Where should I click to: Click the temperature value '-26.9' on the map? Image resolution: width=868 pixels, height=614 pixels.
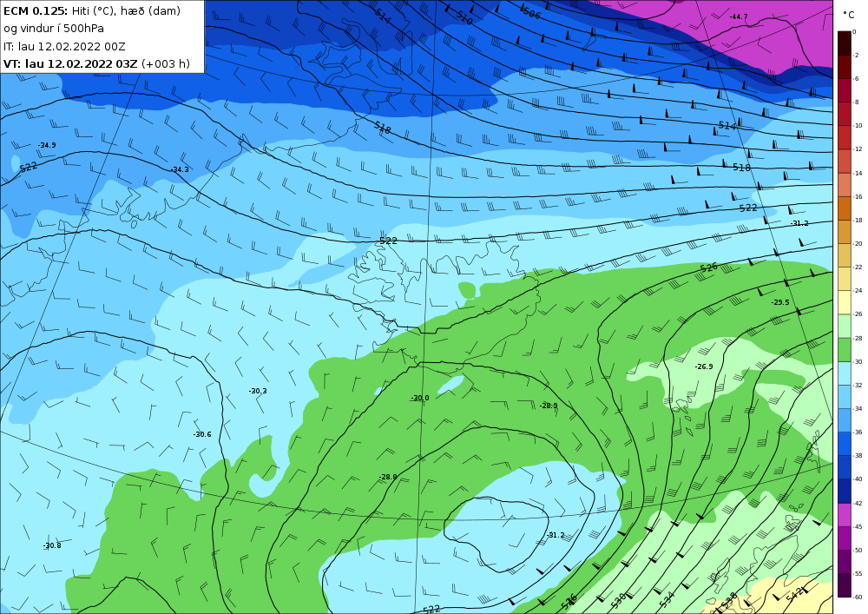(704, 366)
